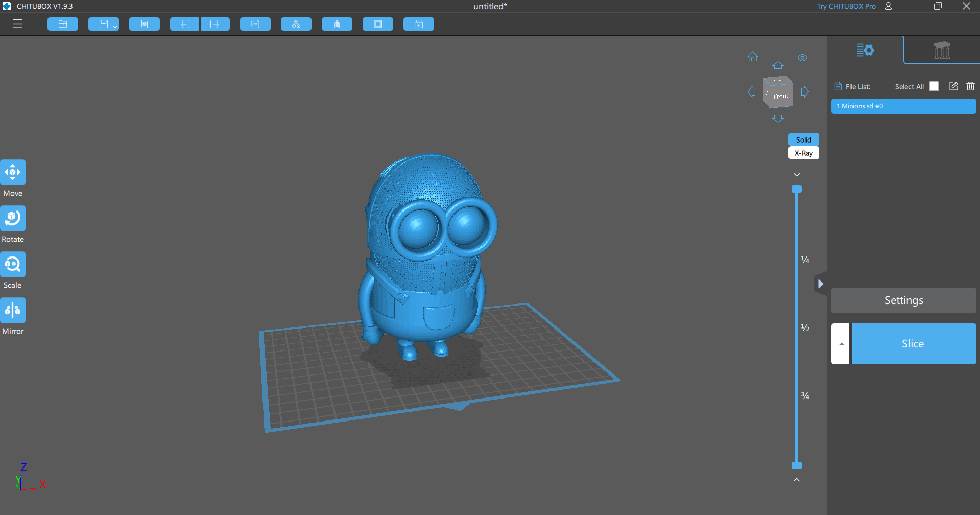Switch to the slice settings tab

866,50
